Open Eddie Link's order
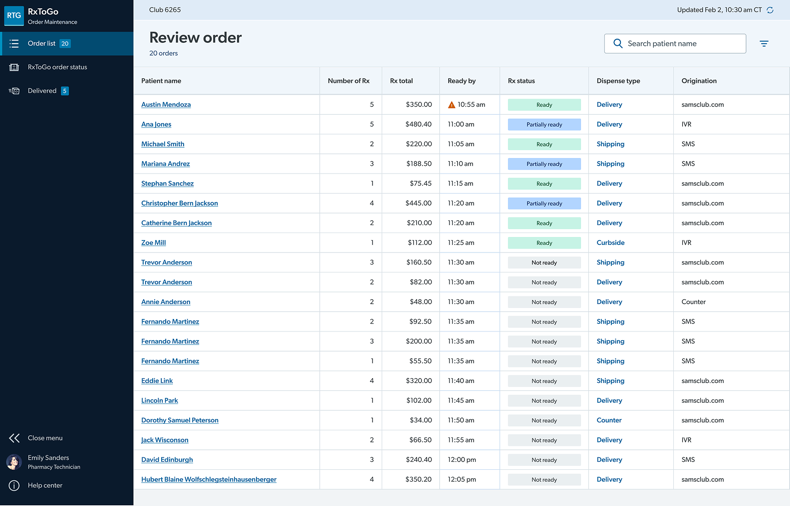790x512 pixels. 157,381
